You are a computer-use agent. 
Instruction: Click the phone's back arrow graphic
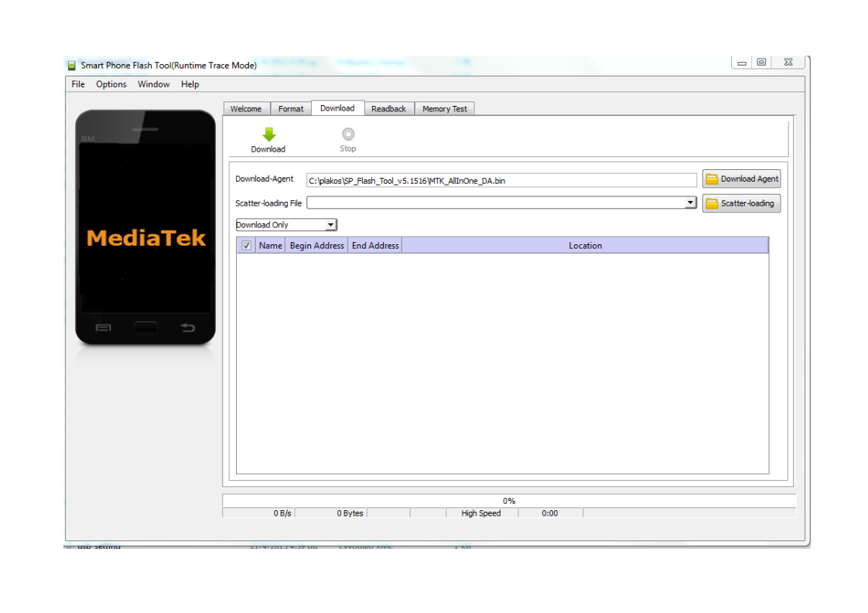187,328
